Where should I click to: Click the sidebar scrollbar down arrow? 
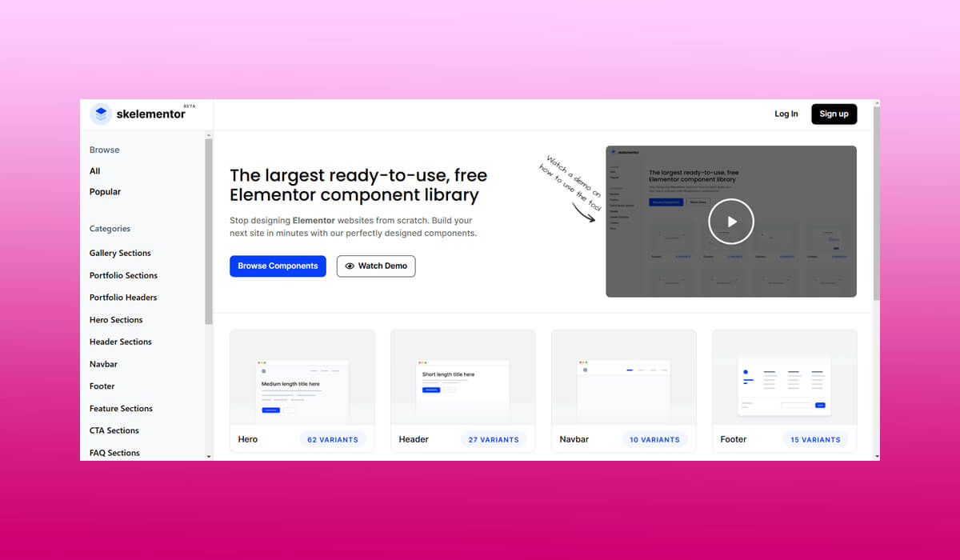coord(210,456)
